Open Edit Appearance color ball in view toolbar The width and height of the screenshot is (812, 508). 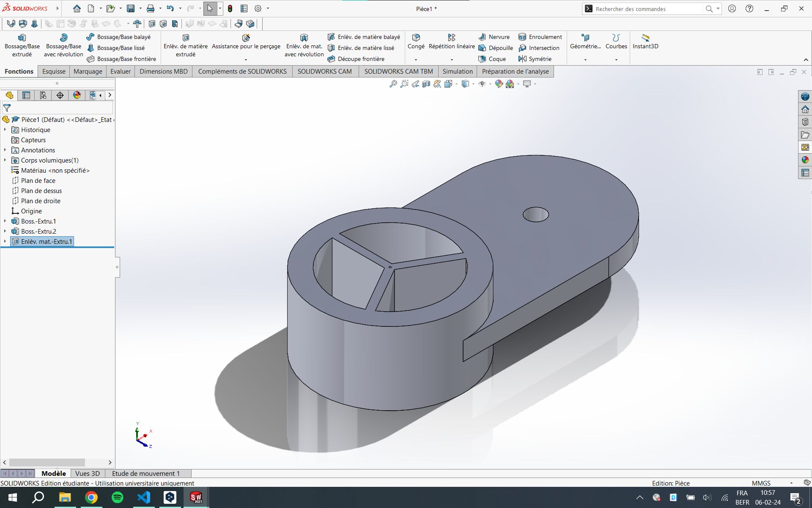pyautogui.click(x=499, y=84)
